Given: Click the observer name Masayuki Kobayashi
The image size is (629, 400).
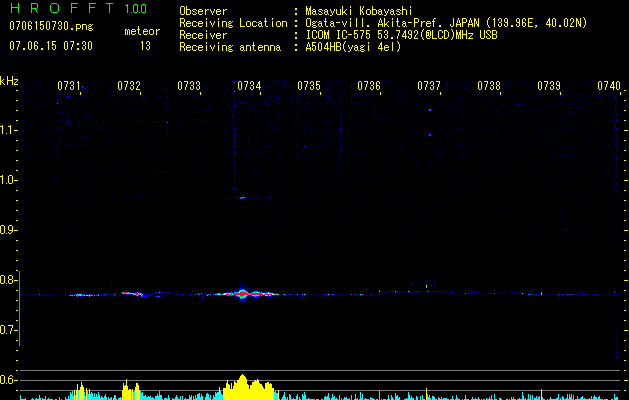Looking at the screenshot, I should coord(359,11).
